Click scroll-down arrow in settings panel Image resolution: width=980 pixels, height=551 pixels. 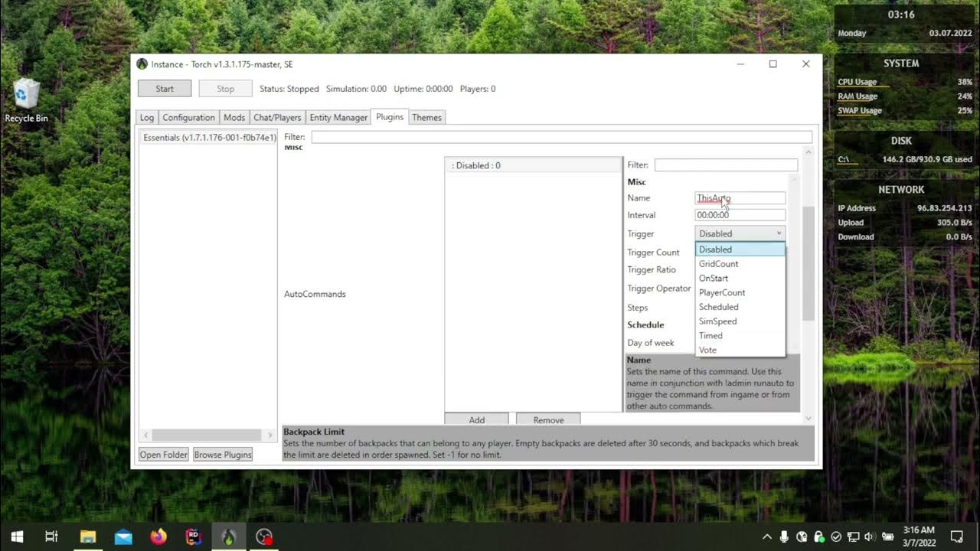point(808,419)
